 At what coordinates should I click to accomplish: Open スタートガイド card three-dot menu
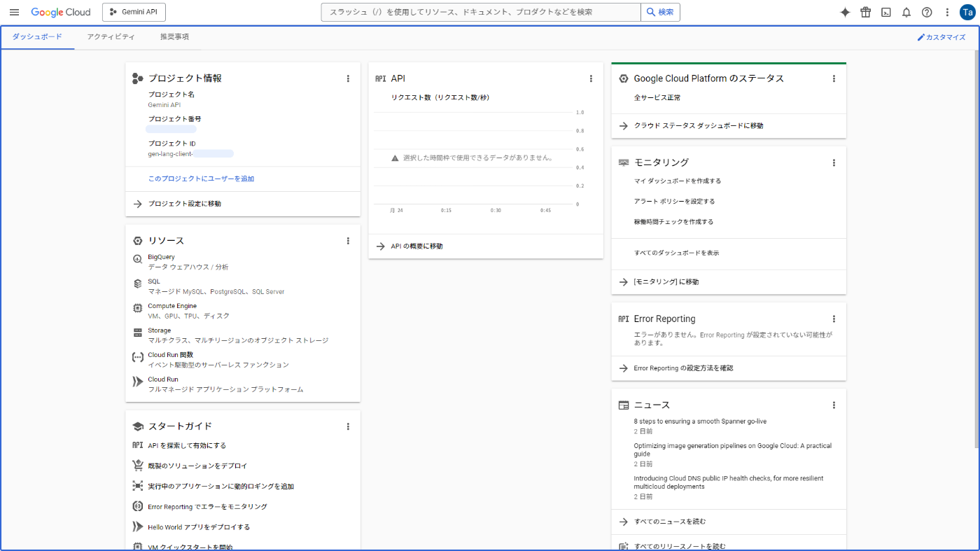[x=348, y=426]
